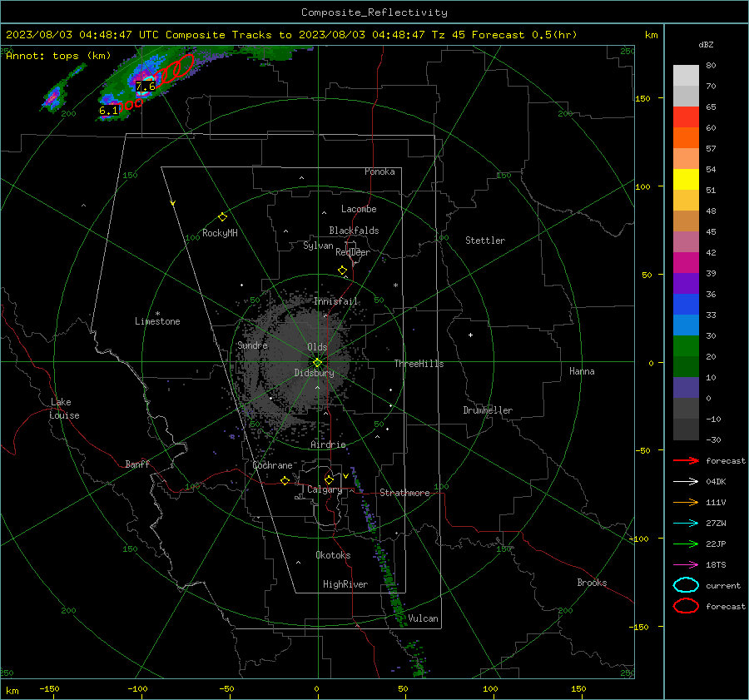Click the RedDeer city label
The height and width of the screenshot is (700, 749).
click(353, 252)
